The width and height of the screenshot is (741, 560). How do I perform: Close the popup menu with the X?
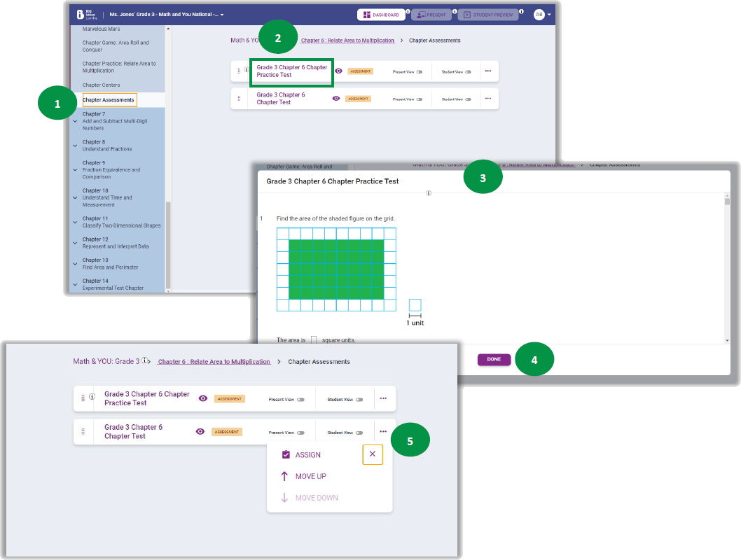373,454
